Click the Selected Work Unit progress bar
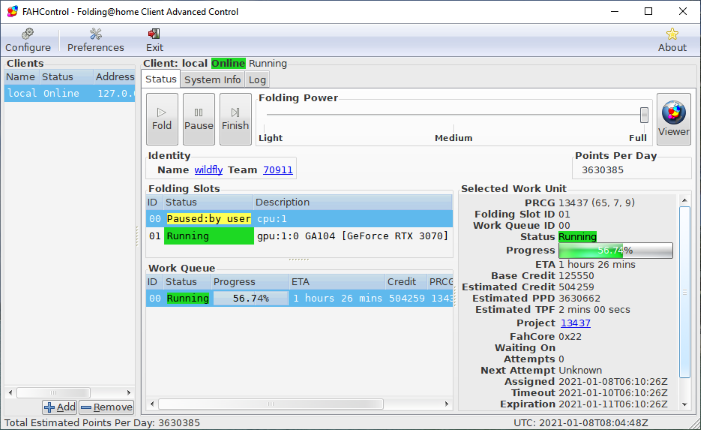This screenshot has height=430, width=701. pos(615,250)
